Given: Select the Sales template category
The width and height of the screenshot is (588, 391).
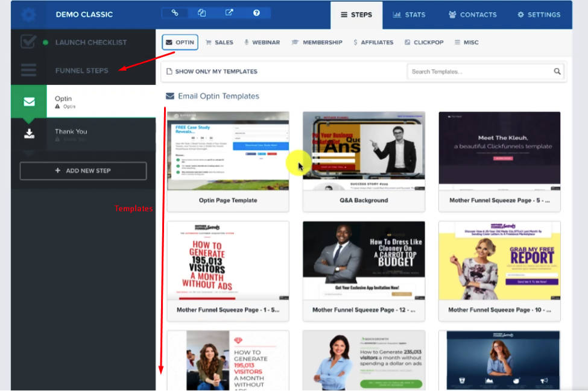Looking at the screenshot, I should pyautogui.click(x=220, y=42).
